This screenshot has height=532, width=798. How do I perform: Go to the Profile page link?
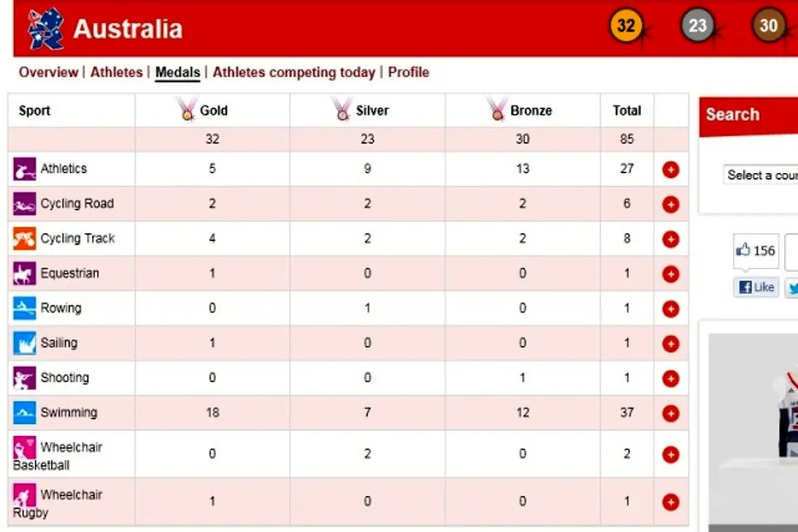(x=408, y=72)
